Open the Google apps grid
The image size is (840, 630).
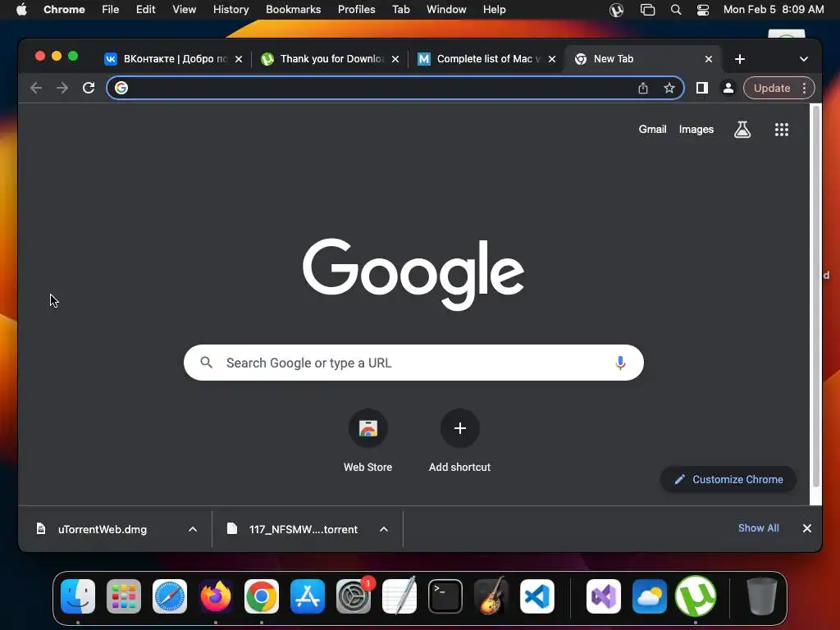782,129
